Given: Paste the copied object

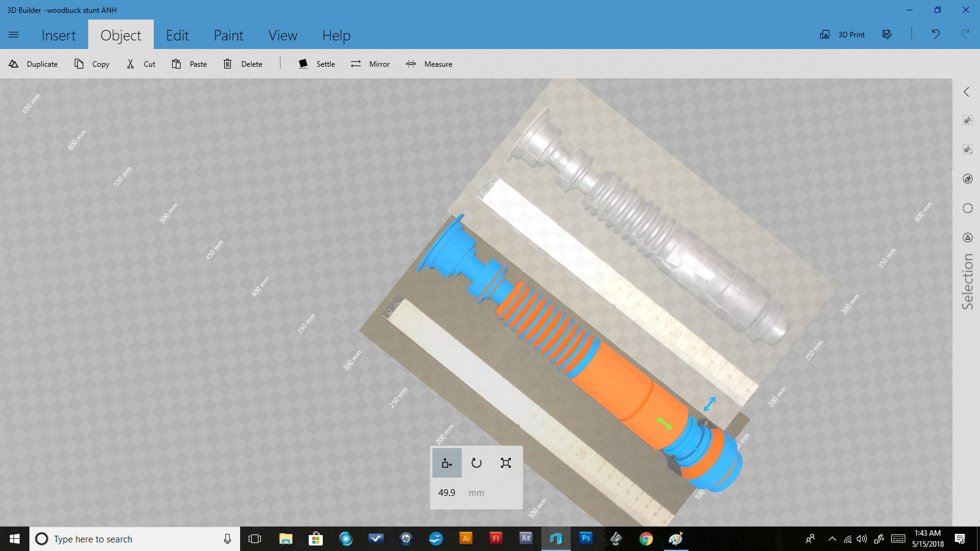Looking at the screenshot, I should [189, 64].
